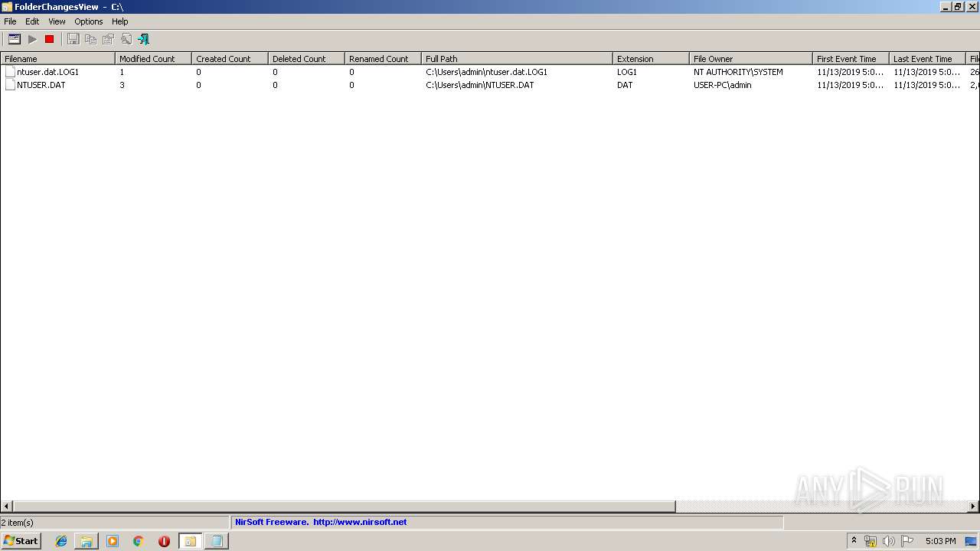Click the 5:03 PM taskbar clock
The width and height of the screenshot is (980, 551).
point(940,541)
